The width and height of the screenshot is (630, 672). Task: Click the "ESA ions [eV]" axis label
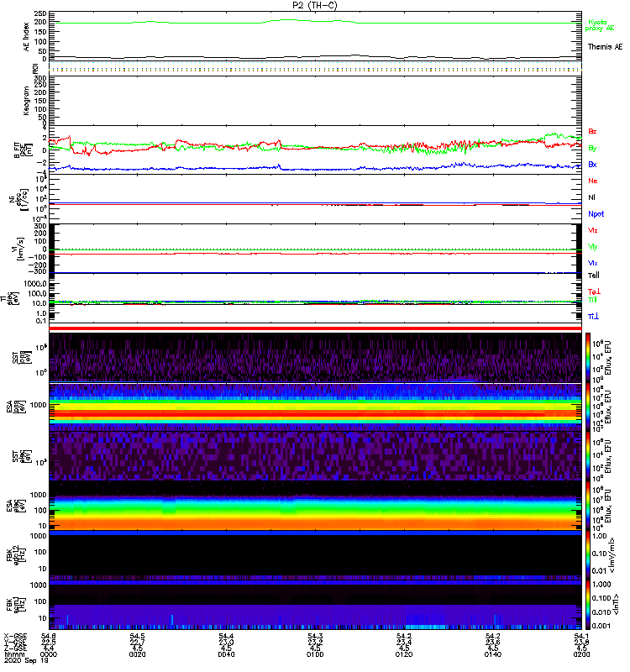pos(16,407)
